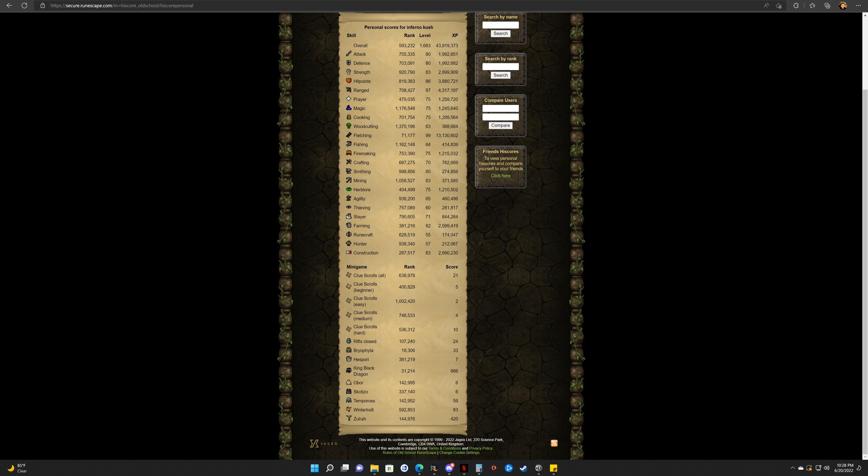The image size is (868, 476).
Task: Click the Prayer skill icon
Action: pos(348,99)
